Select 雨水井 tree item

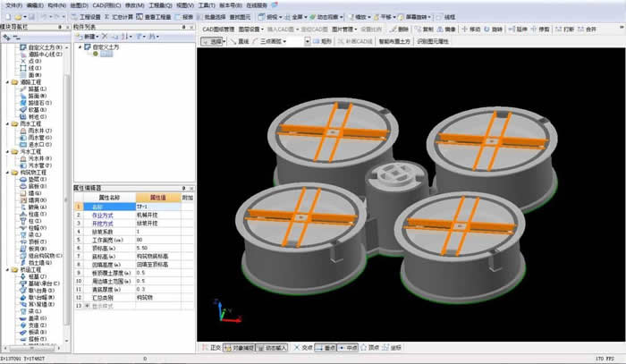pyautogui.click(x=39, y=131)
